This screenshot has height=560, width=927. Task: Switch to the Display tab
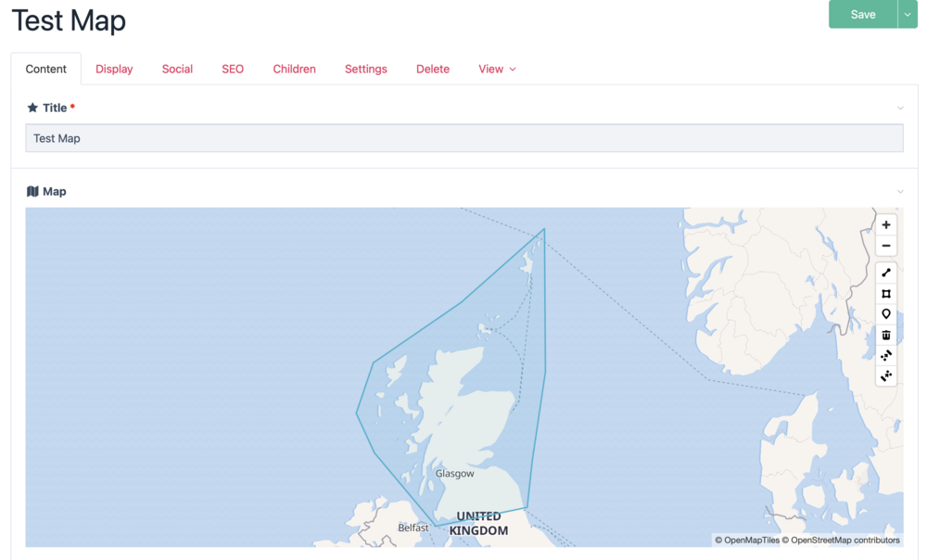[114, 69]
